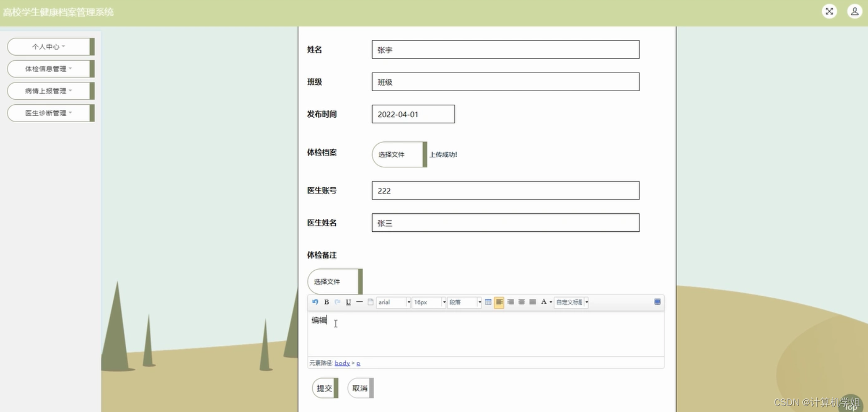Screen dimensions: 868x412
Task: Open the paragraph format dropdown
Action: (x=464, y=302)
